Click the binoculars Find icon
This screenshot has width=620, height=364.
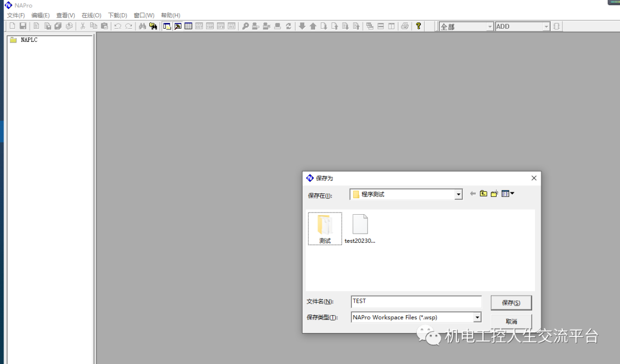142,26
